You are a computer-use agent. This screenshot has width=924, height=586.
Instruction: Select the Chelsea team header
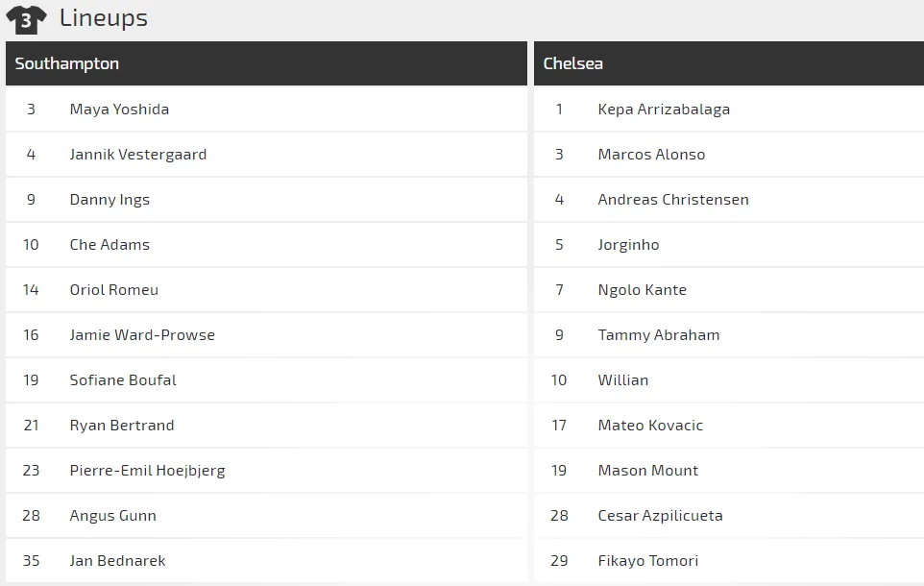point(573,63)
